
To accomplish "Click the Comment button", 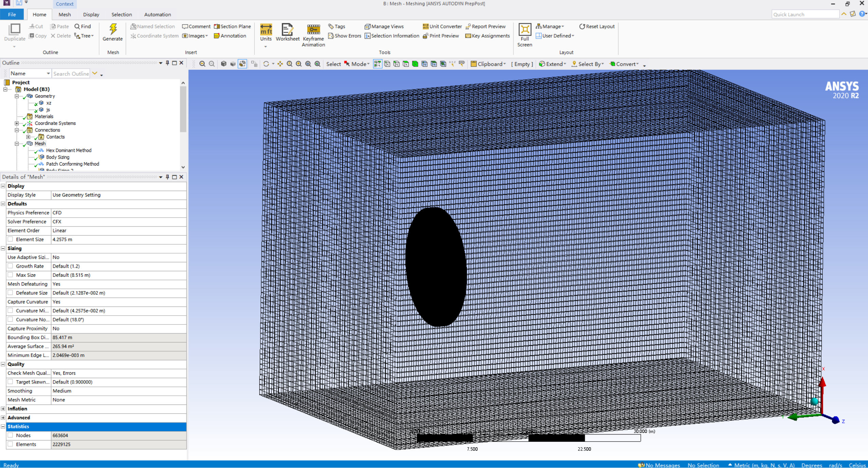I will click(x=196, y=26).
